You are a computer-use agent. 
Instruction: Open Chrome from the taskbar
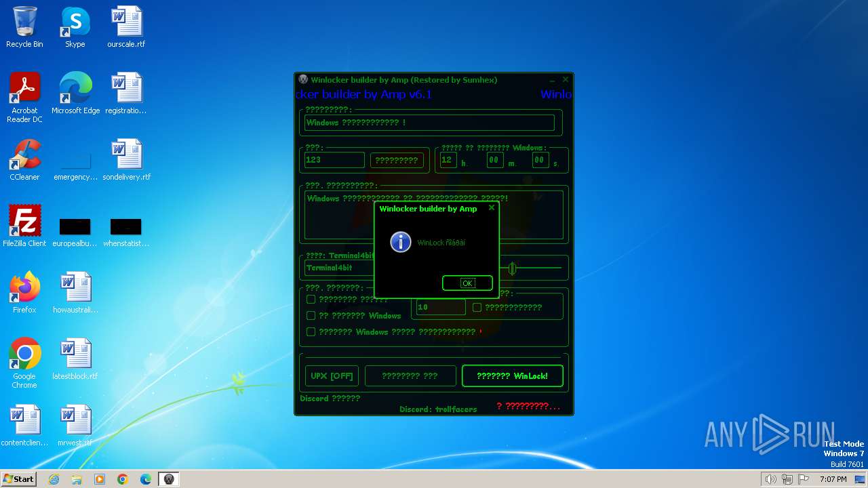pos(123,479)
